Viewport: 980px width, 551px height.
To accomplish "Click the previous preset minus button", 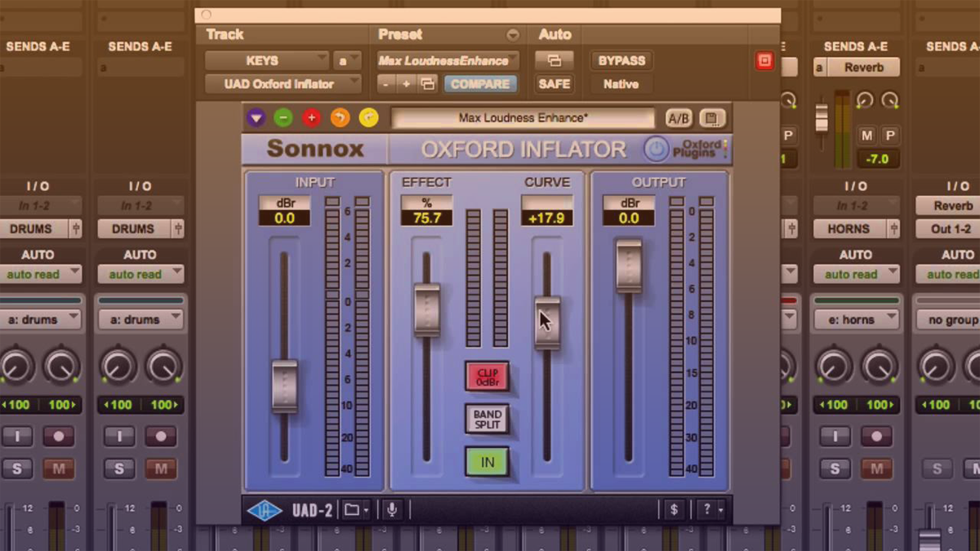I will pyautogui.click(x=386, y=84).
